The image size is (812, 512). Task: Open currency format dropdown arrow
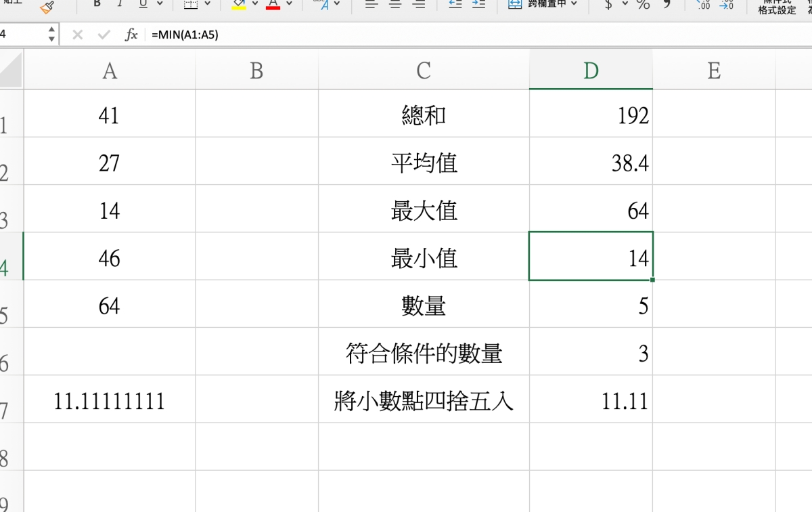tap(625, 4)
